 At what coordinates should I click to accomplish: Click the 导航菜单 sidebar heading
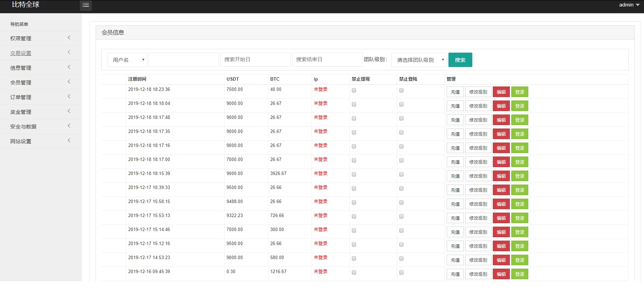pyautogui.click(x=19, y=24)
